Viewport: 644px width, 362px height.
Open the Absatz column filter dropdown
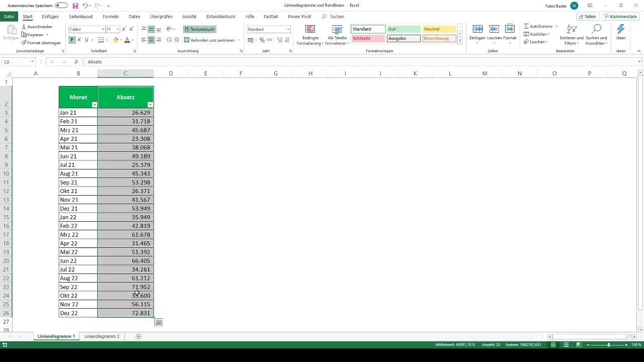(x=150, y=105)
